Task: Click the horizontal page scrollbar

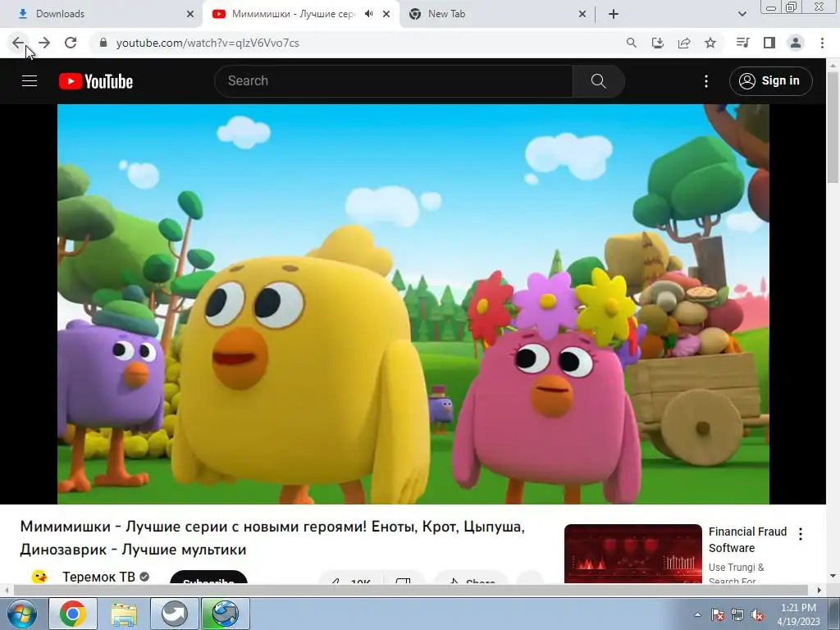Action: tap(410, 590)
